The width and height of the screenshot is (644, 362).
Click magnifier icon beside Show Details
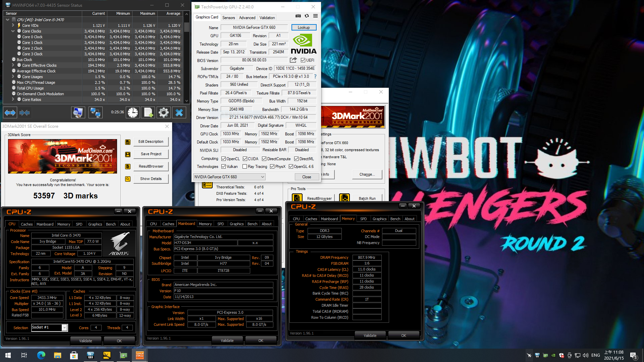coord(128,179)
